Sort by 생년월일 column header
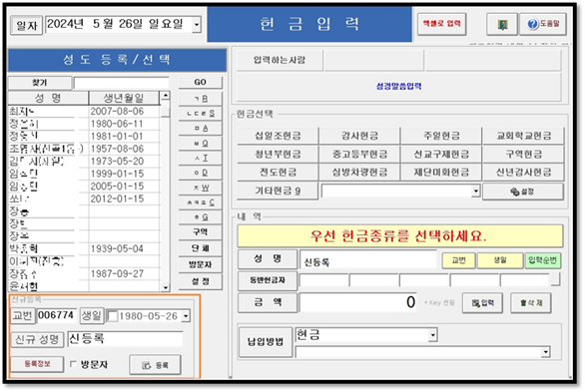Screen dimensions: 585x392 pos(124,98)
